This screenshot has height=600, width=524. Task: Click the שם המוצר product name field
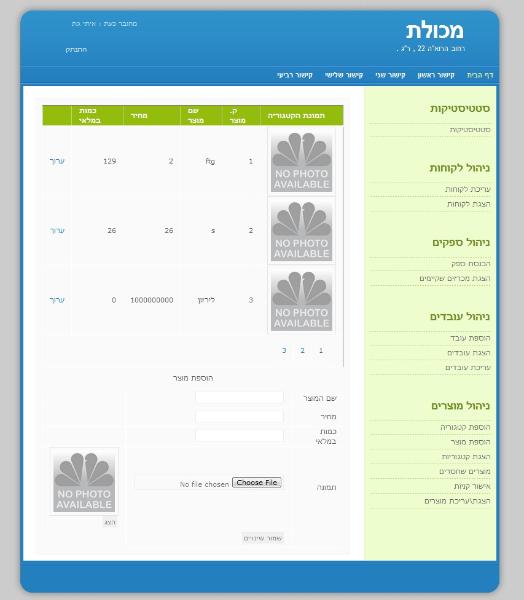click(x=239, y=398)
